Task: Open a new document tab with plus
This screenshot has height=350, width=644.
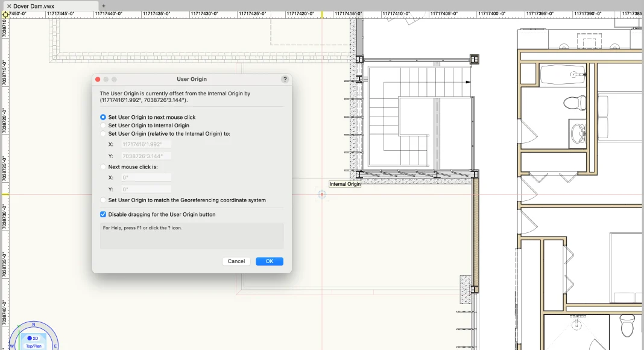Action: pyautogui.click(x=103, y=6)
